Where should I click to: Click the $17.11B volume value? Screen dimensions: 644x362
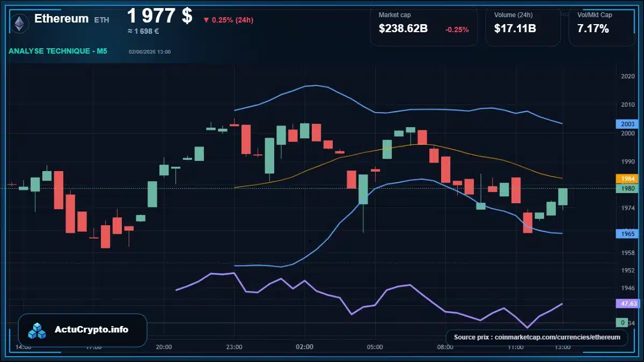tap(515, 29)
